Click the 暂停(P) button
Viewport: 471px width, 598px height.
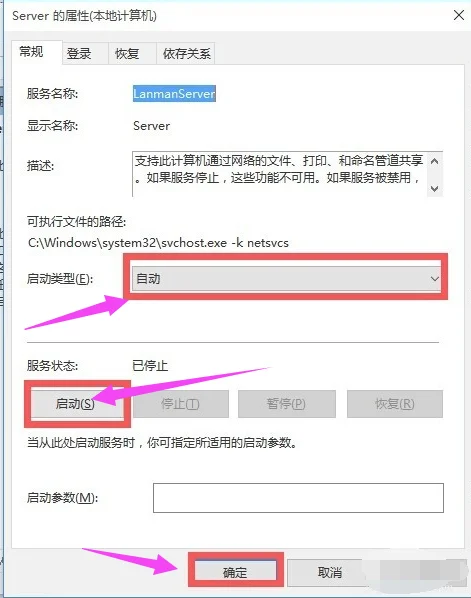[287, 403]
